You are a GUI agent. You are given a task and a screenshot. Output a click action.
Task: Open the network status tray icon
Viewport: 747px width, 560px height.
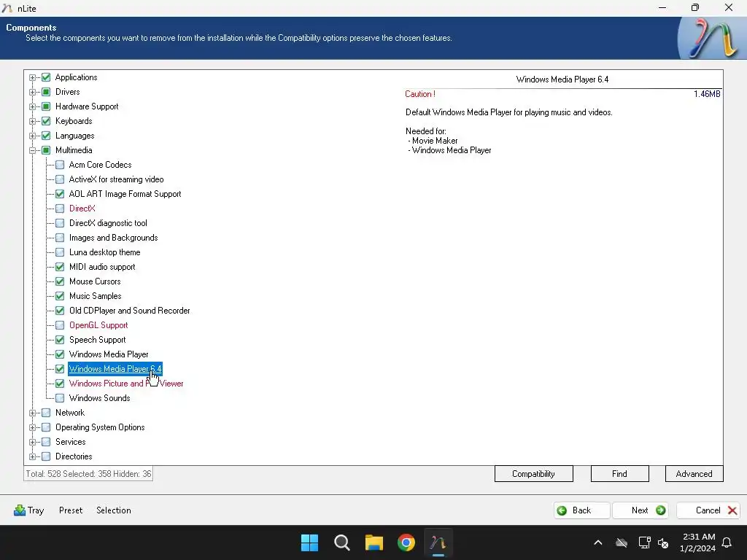coord(644,542)
